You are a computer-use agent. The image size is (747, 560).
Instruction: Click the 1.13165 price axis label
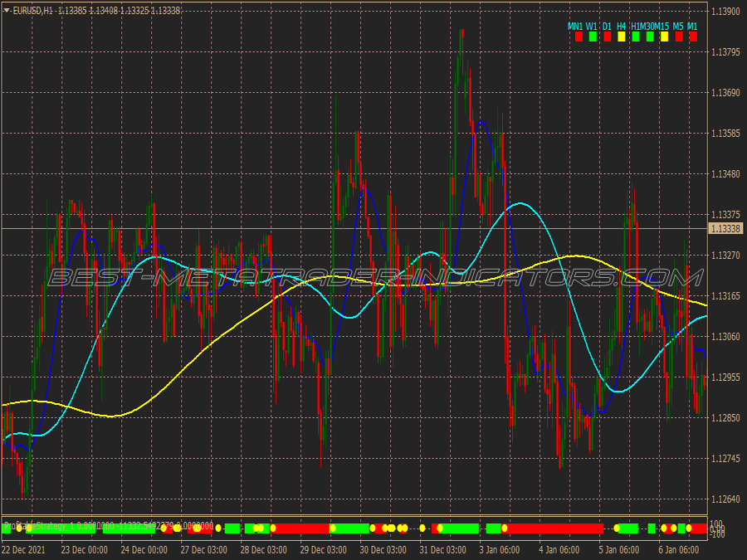725,296
